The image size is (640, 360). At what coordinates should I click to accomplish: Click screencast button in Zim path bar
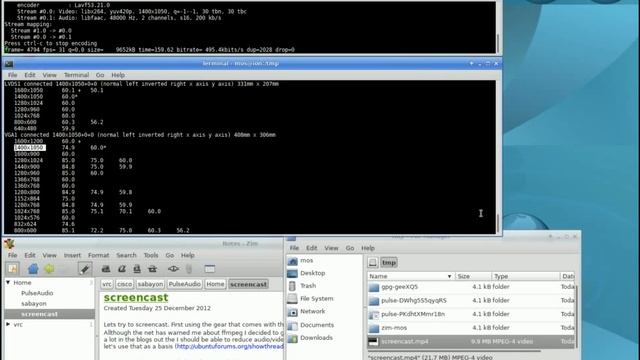[248, 284]
